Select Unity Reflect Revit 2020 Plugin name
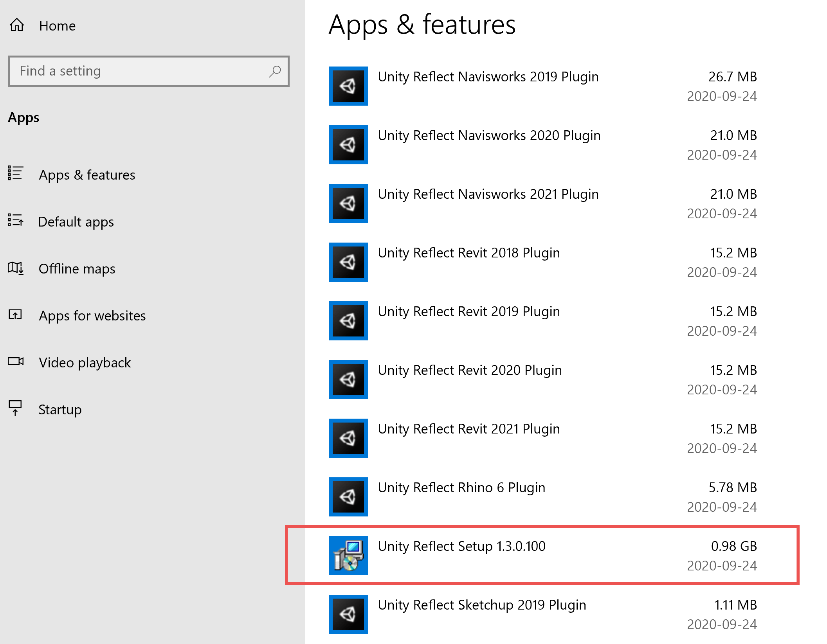Image resolution: width=827 pixels, height=644 pixels. coord(470,371)
